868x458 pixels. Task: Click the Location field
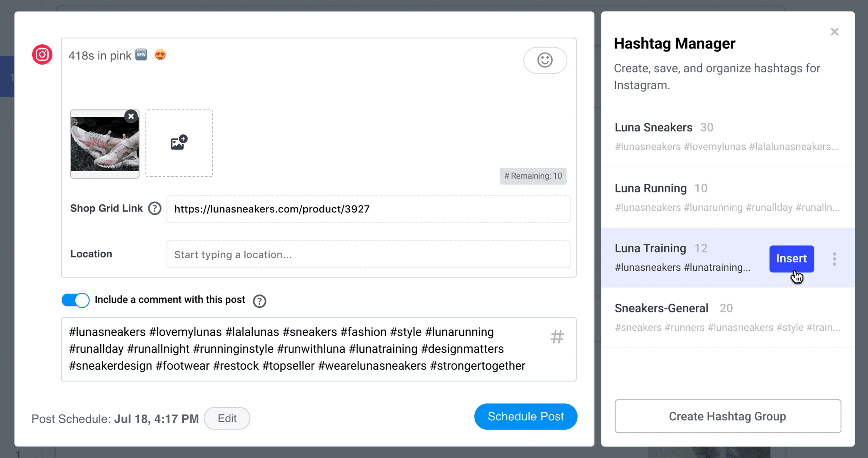[368, 255]
